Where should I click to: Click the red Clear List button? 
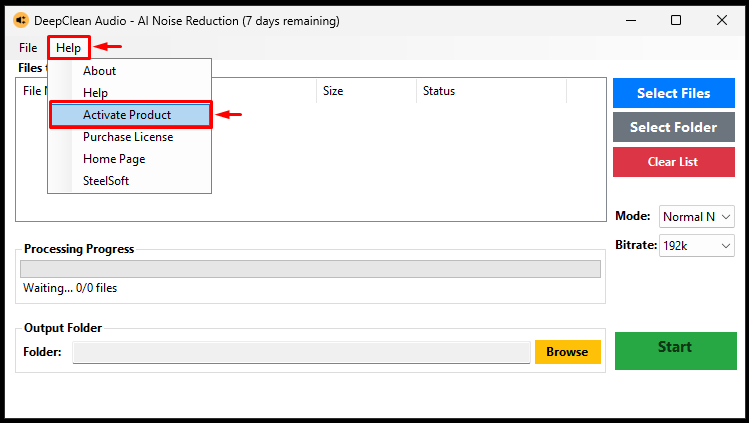[x=674, y=162]
